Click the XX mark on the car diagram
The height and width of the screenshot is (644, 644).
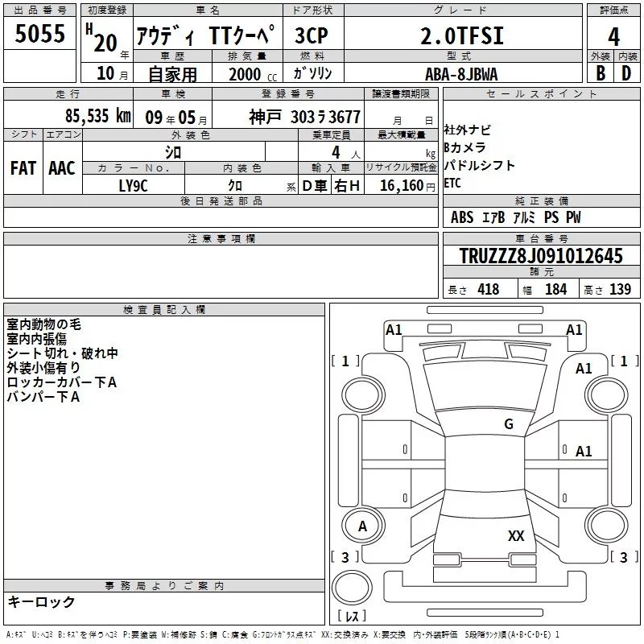(x=516, y=536)
